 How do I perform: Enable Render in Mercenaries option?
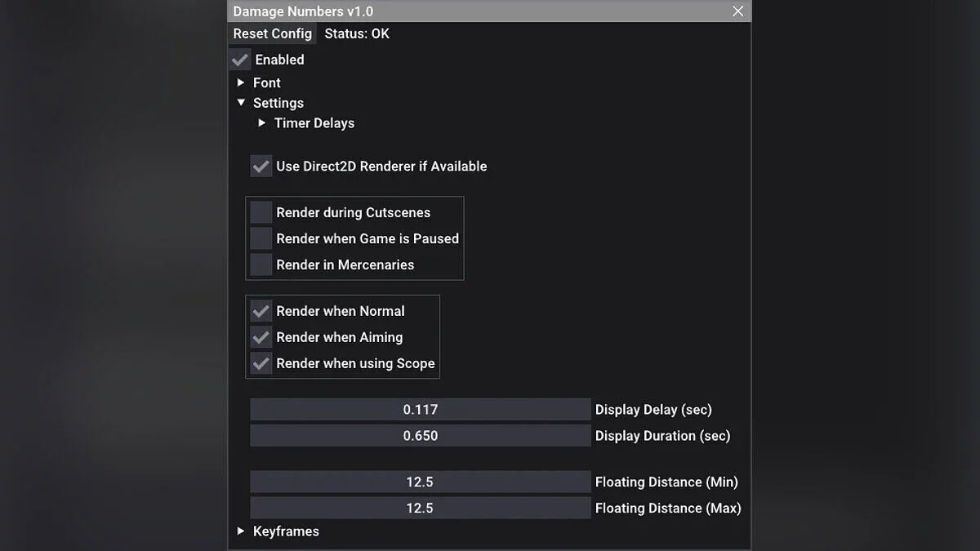[x=261, y=264]
